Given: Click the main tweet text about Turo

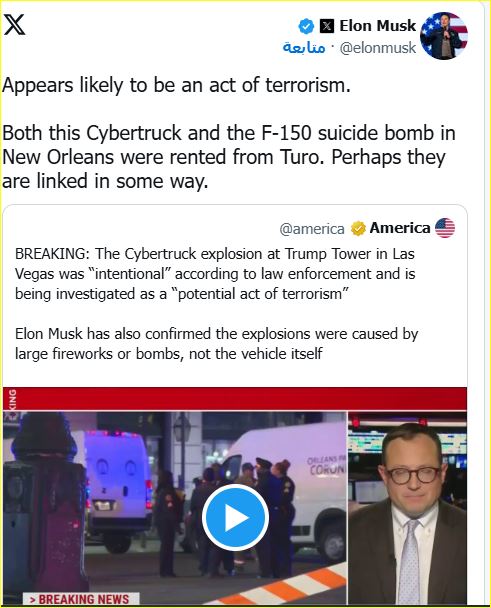Looking at the screenshot, I should pyautogui.click(x=228, y=157).
